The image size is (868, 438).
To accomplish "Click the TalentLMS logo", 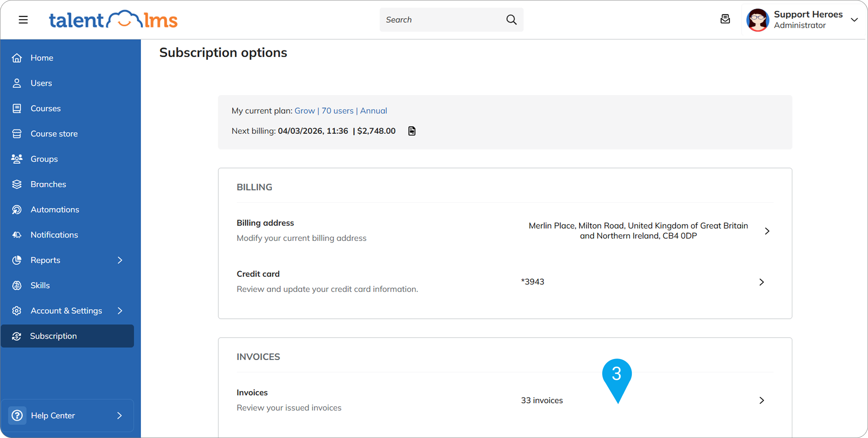I will [x=113, y=20].
